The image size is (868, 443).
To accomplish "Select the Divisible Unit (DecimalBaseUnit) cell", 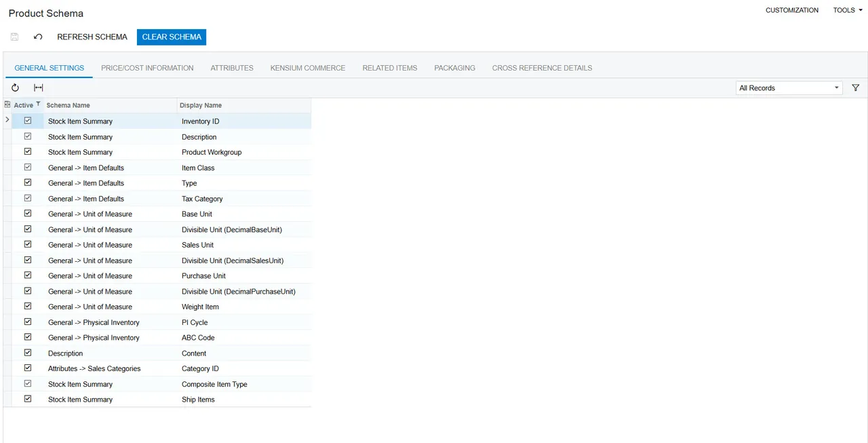I will click(244, 229).
